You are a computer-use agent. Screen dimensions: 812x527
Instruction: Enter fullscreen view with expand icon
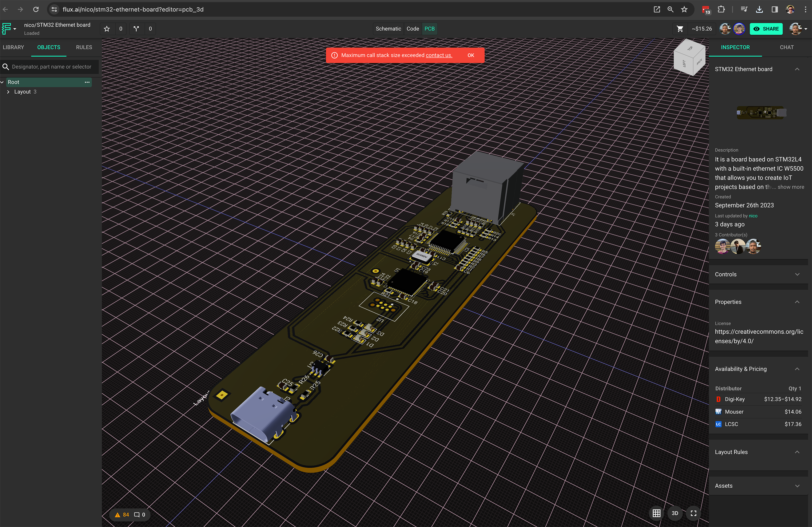click(x=693, y=513)
